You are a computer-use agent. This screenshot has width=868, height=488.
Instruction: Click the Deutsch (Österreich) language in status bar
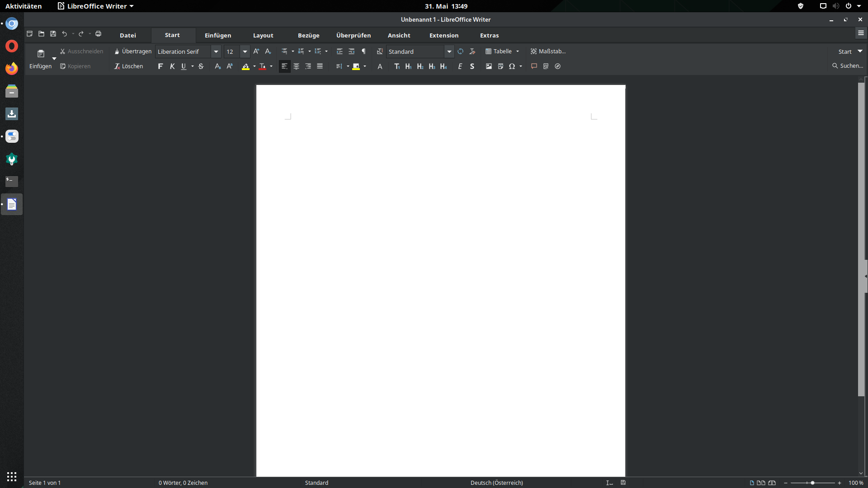tap(496, 483)
